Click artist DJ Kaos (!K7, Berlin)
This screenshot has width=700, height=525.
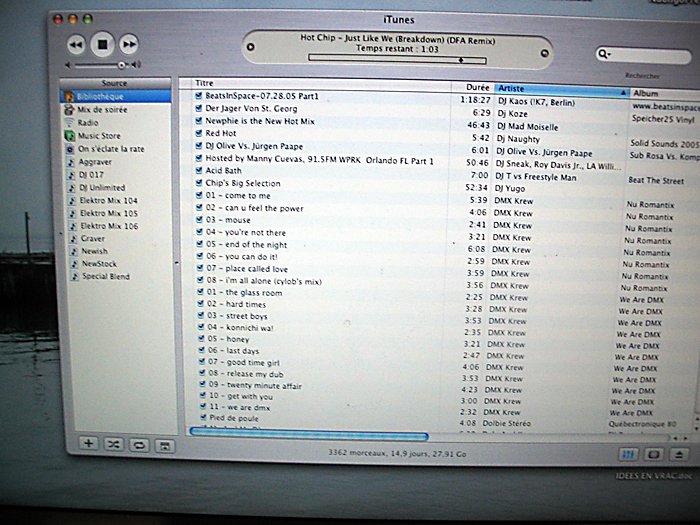[536, 102]
